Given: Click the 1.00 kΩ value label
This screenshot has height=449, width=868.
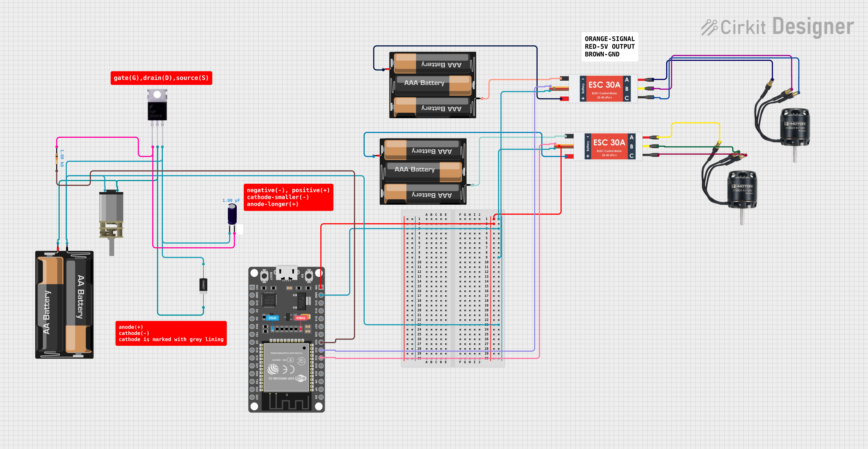Looking at the screenshot, I should (62, 158).
